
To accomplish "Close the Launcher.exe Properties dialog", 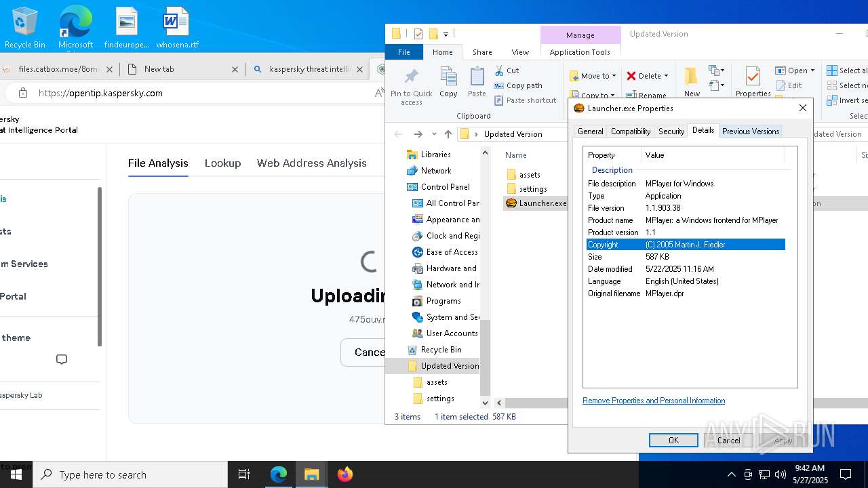I will tap(803, 108).
